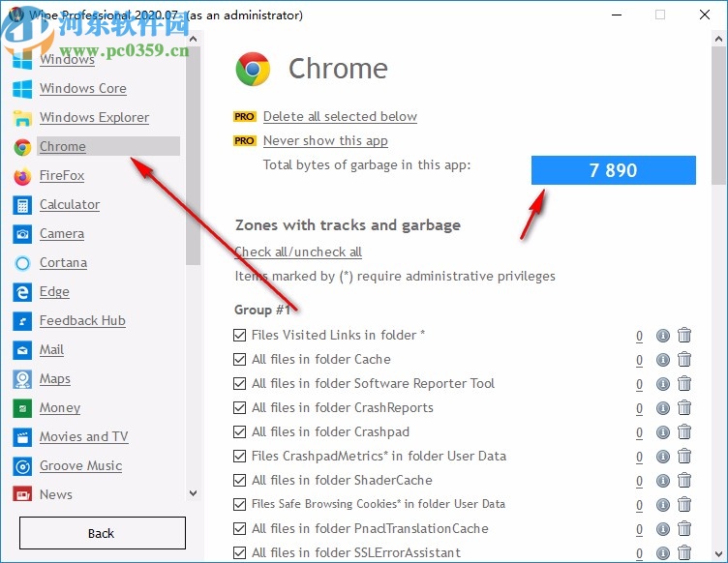This screenshot has width=728, height=563.
Task: Click trash icon for folder Cache row
Action: (684, 359)
